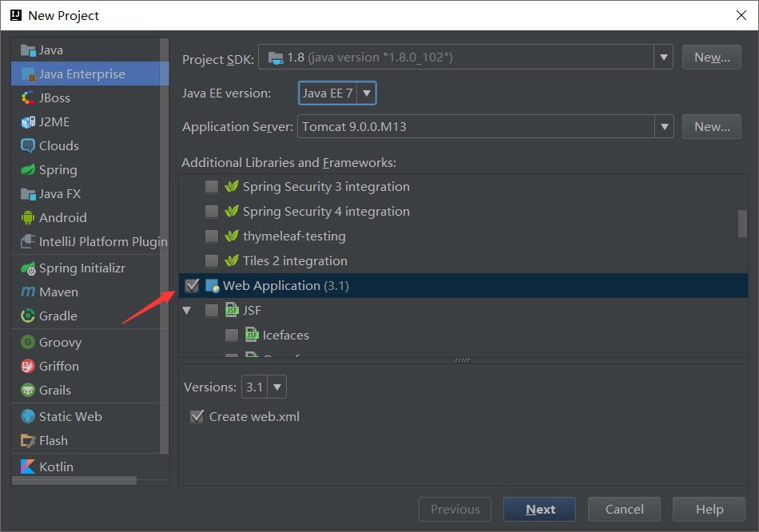This screenshot has height=532, width=759.
Task: Choose Static Web from the project types
Action: point(70,417)
